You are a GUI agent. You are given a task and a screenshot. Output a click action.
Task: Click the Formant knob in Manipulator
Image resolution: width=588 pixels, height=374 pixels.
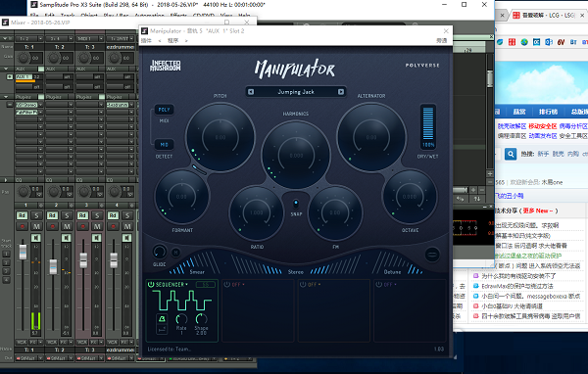coord(181,197)
